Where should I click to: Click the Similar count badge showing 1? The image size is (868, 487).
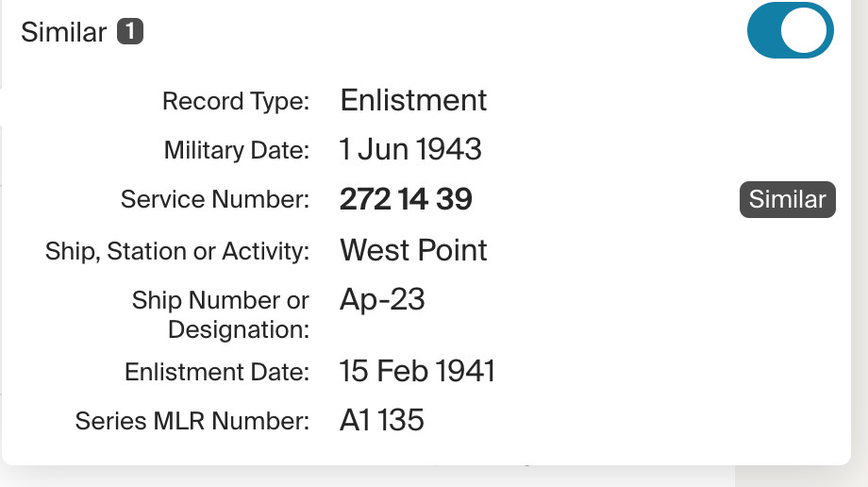[x=130, y=32]
